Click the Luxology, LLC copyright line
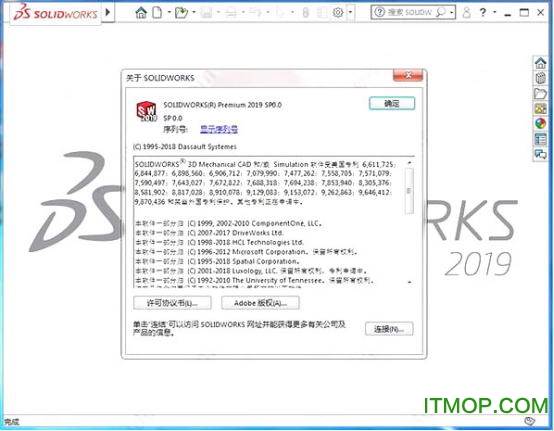 click(x=252, y=271)
